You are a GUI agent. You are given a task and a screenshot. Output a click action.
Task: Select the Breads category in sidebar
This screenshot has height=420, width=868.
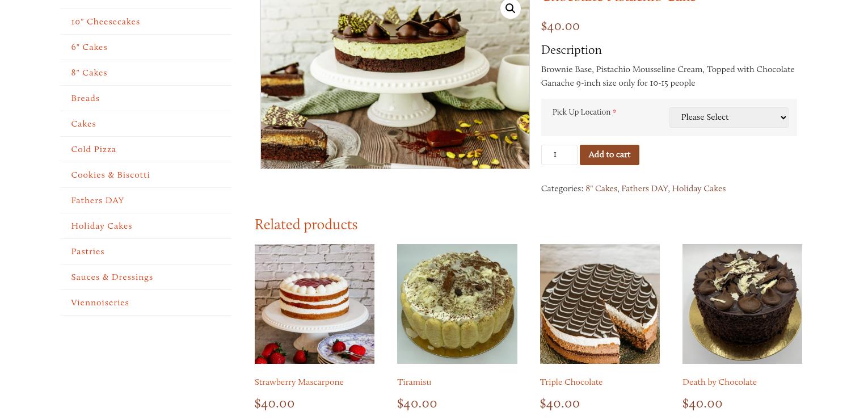[x=85, y=98]
